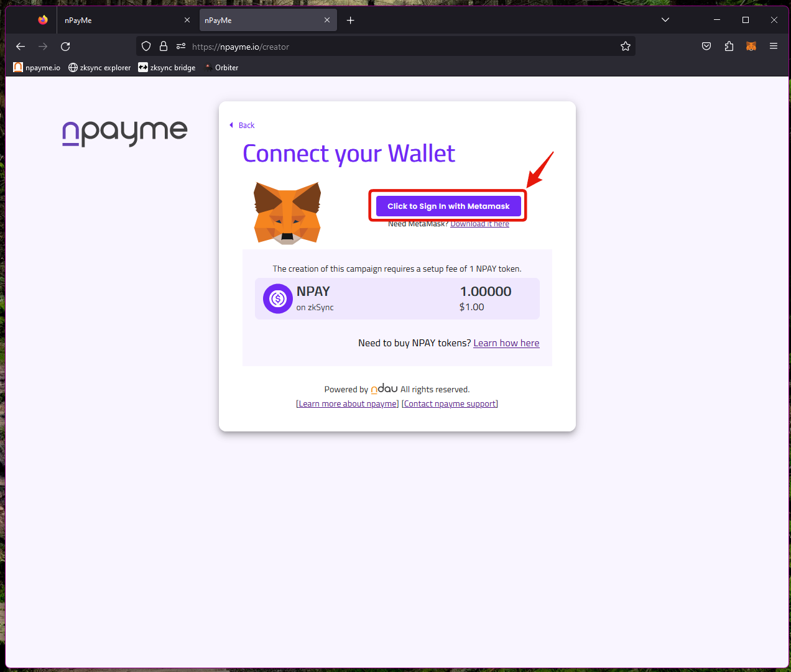Close the active nPayMe tab
The image size is (791, 672).
(x=327, y=21)
